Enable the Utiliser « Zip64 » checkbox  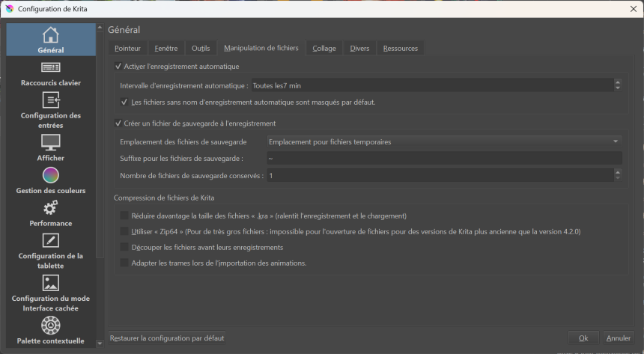(x=124, y=232)
